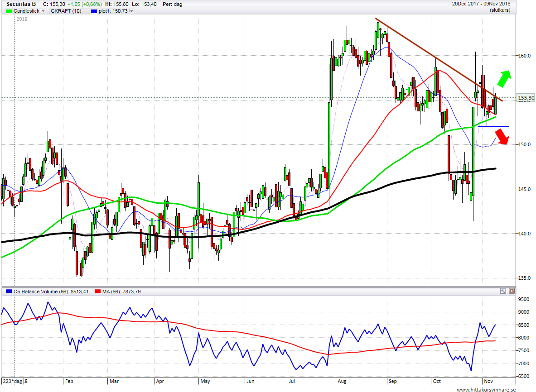Viewport: 536px width, 392px height.
Task: Click the 150.0 price axis label
Action: pos(524,144)
